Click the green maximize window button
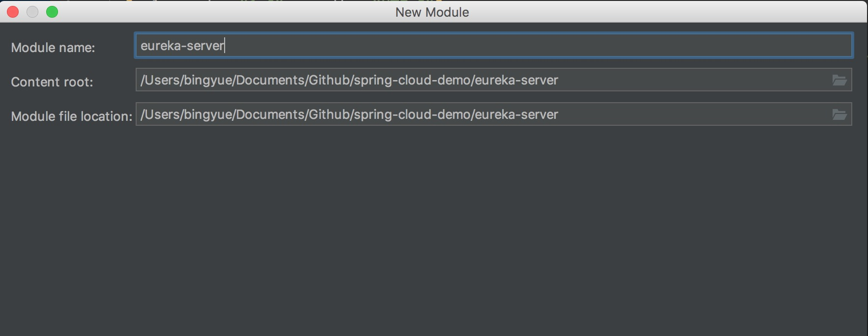Image resolution: width=868 pixels, height=336 pixels. (52, 12)
